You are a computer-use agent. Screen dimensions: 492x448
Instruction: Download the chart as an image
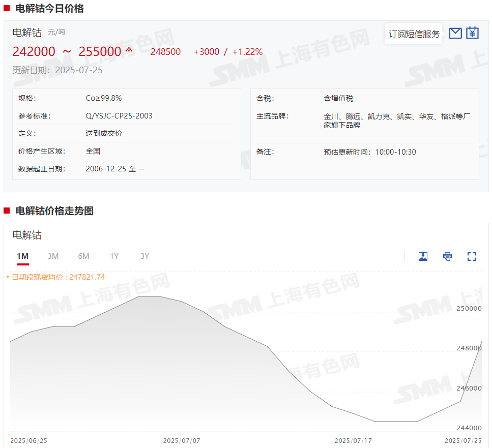click(423, 256)
